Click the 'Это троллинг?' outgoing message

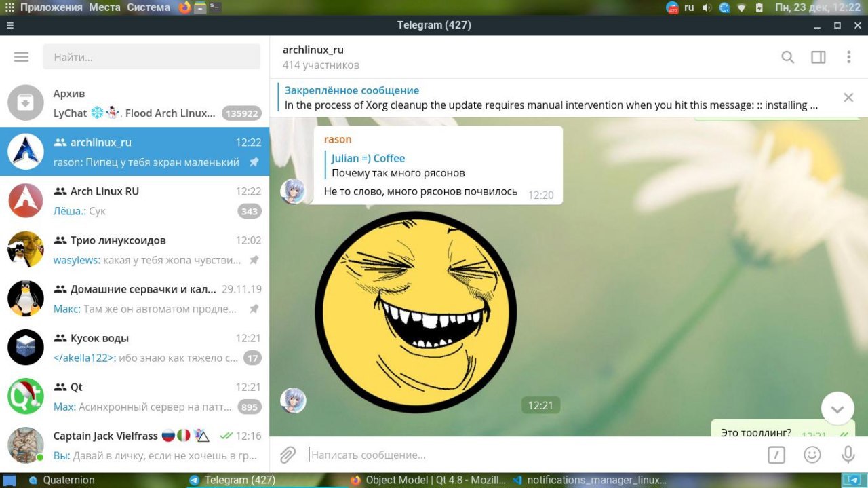click(783, 429)
